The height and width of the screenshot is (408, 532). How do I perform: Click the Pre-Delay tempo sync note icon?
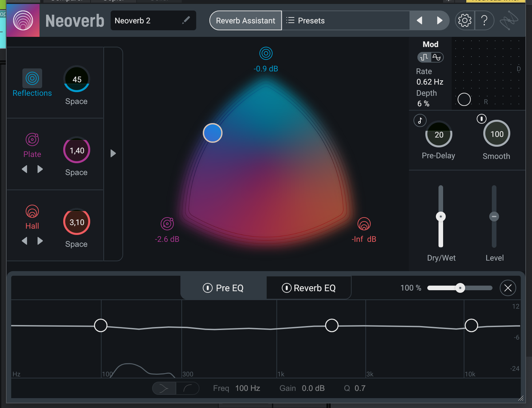[x=420, y=120]
